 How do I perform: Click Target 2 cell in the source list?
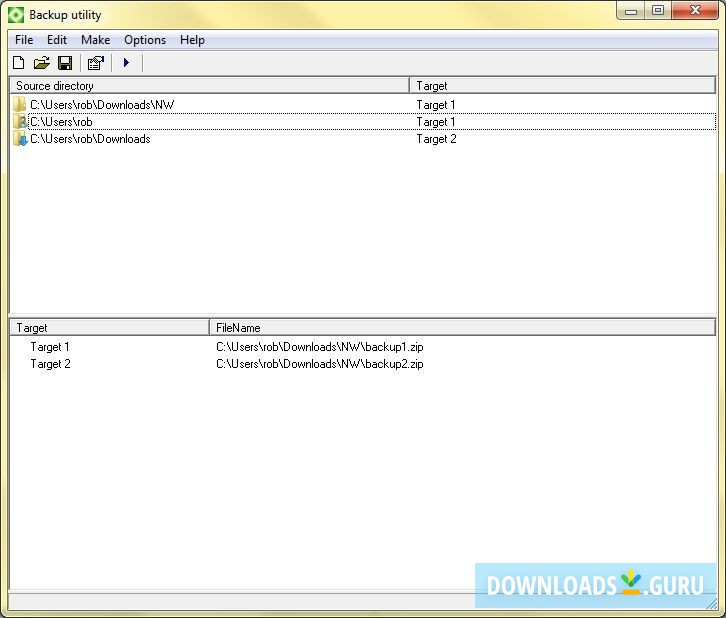[436, 139]
